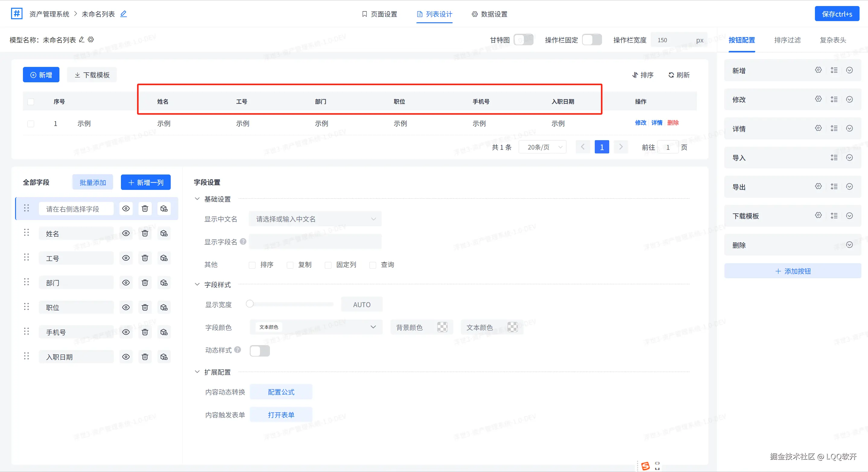This screenshot has height=472, width=868.
Task: Open the 显示中文名 dropdown
Action: (315, 219)
